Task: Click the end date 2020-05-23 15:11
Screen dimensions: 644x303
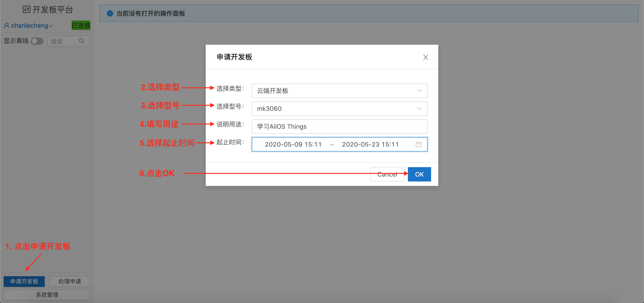Action: point(370,144)
